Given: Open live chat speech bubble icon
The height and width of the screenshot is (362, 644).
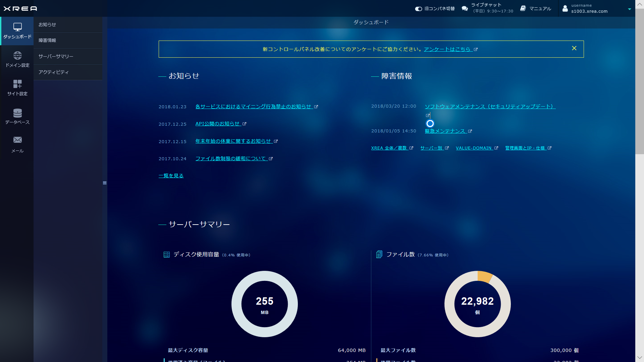Looking at the screenshot, I should pyautogui.click(x=465, y=8).
